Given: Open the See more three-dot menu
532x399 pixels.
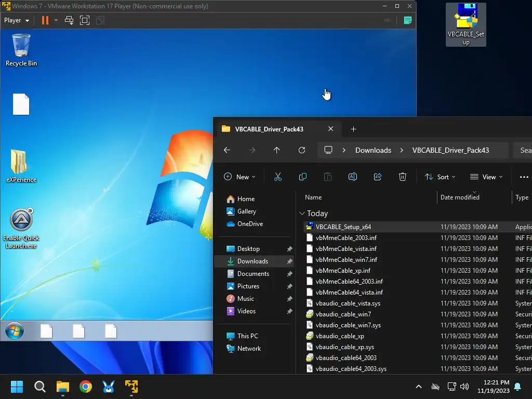Looking at the screenshot, I should coord(524,177).
